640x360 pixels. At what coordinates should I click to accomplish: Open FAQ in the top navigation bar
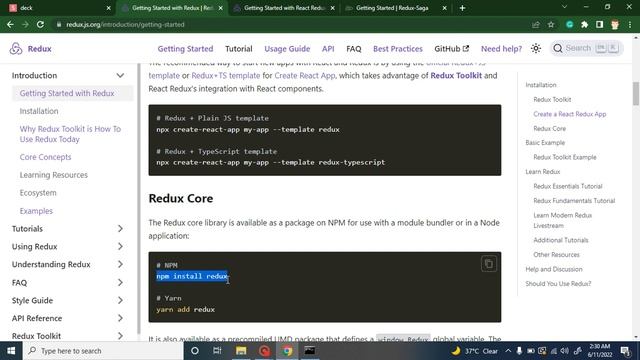353,49
